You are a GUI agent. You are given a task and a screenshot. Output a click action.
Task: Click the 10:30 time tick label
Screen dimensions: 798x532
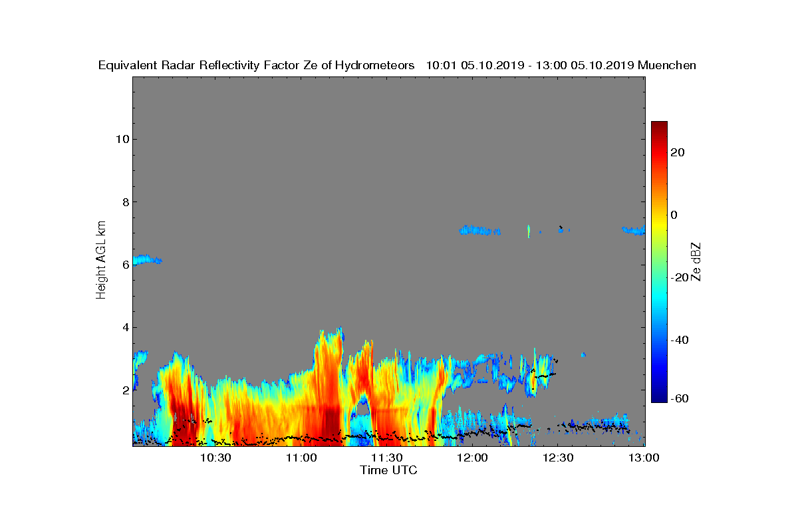click(215, 458)
